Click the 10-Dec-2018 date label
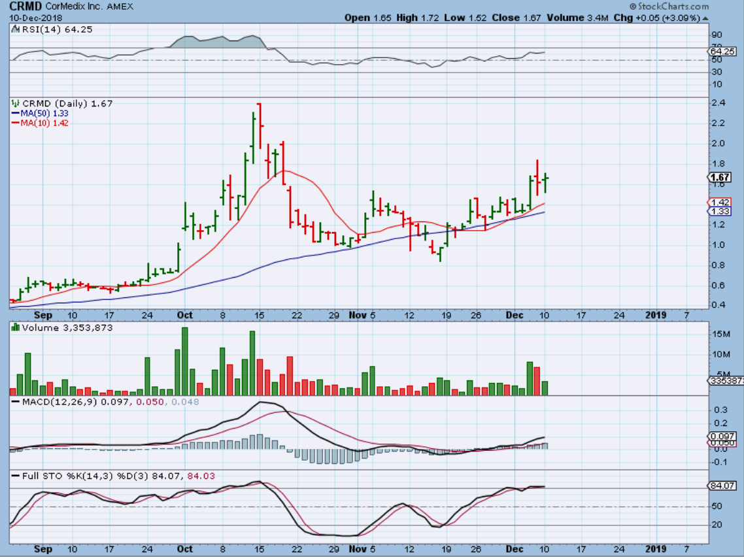Screen dimensions: 744x560 tap(36, 18)
